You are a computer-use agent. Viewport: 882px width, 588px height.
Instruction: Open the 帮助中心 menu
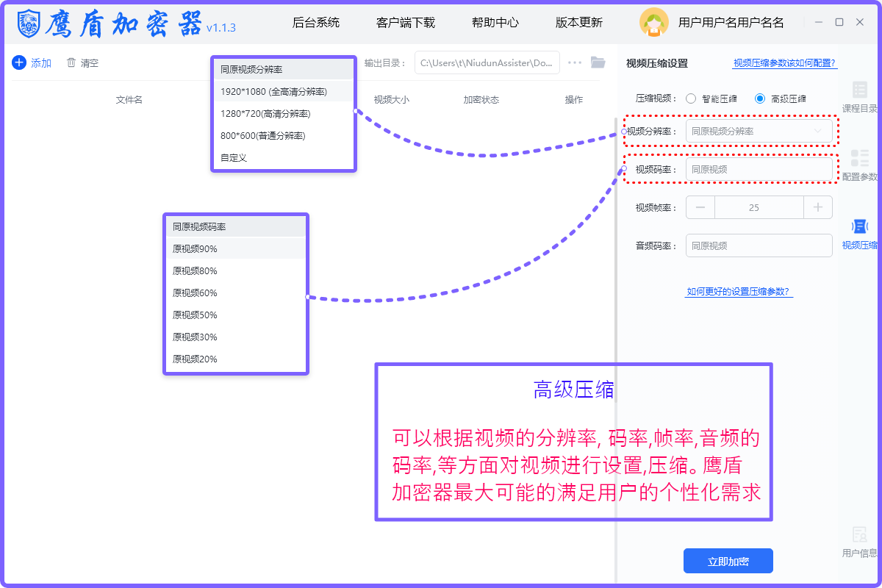click(495, 23)
